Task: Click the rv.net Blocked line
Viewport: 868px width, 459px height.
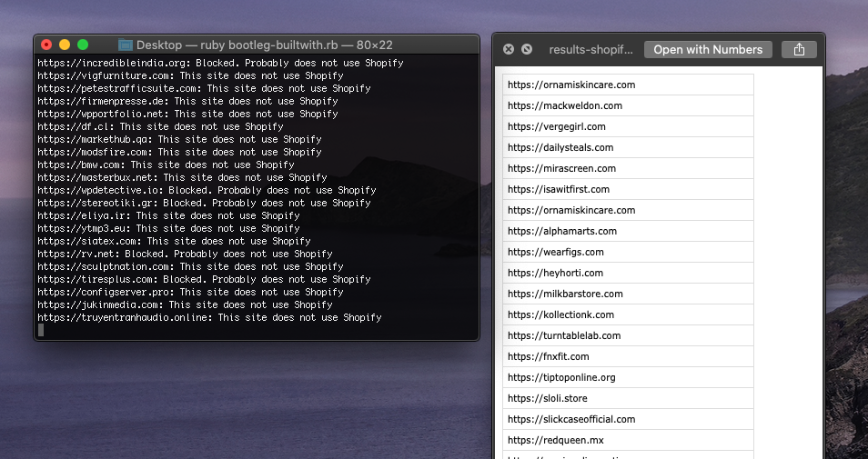Action: point(185,254)
